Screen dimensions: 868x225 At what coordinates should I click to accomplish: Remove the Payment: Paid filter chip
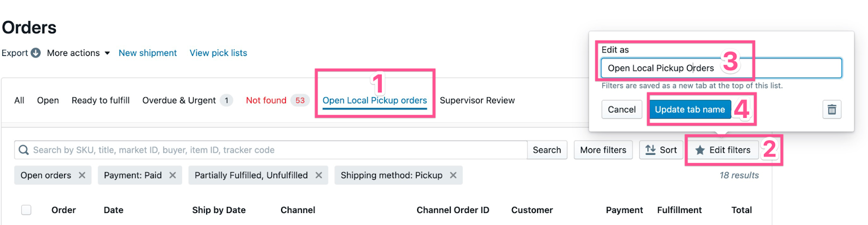173,175
